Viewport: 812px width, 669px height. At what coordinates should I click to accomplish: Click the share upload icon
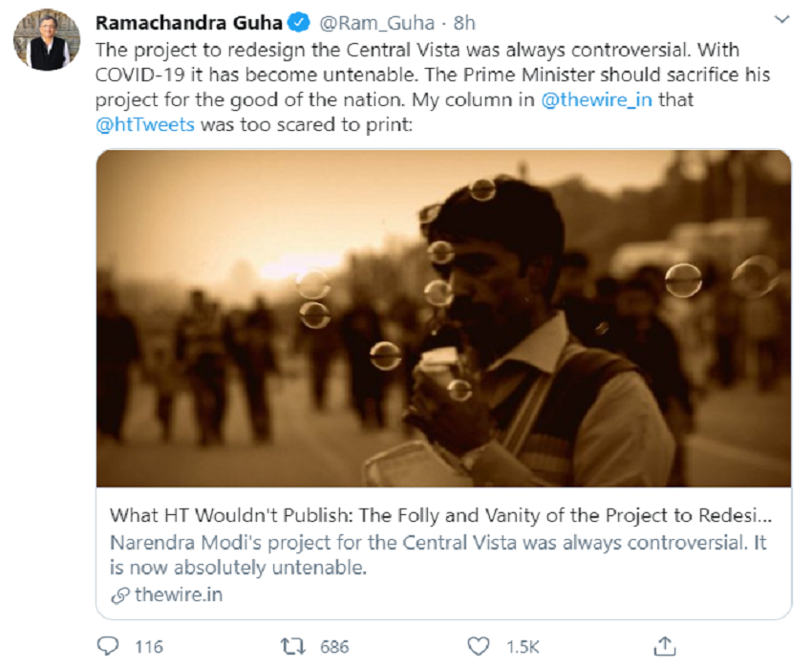(x=666, y=646)
